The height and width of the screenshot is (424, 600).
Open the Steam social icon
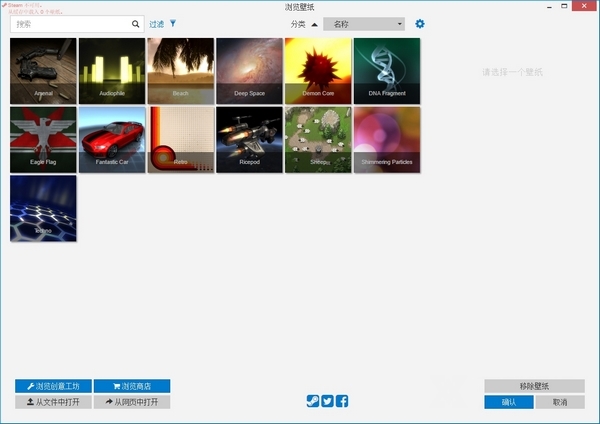313,401
